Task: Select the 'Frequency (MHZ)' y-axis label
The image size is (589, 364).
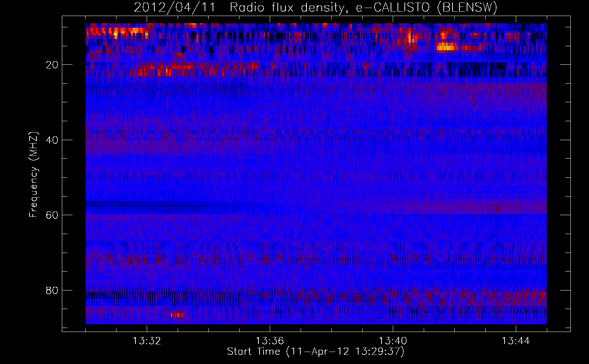Action: pos(33,175)
